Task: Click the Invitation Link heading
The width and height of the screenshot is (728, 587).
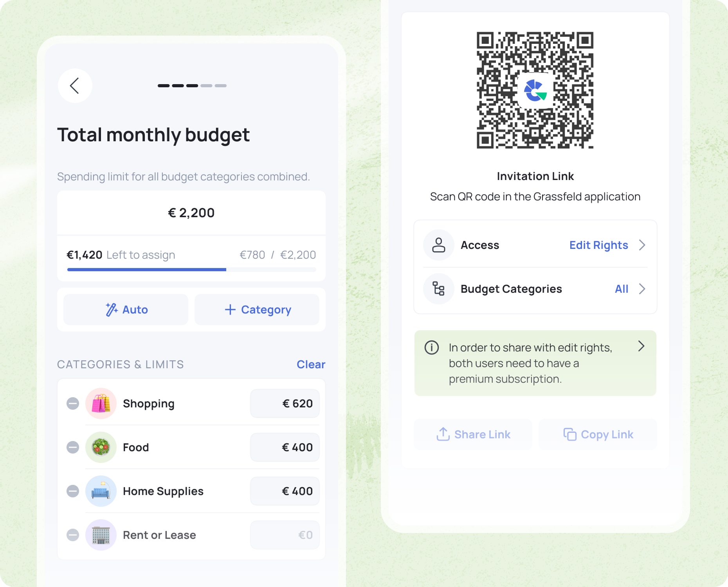Action: point(535,176)
